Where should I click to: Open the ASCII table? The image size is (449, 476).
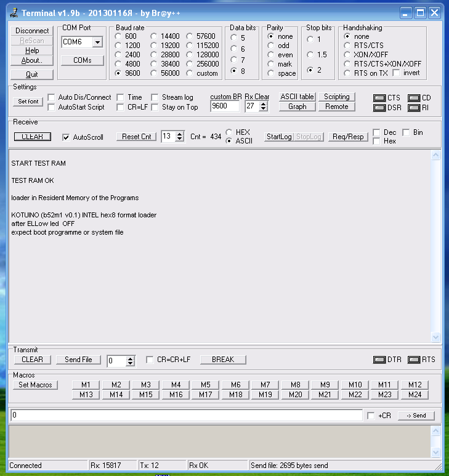pos(297,97)
